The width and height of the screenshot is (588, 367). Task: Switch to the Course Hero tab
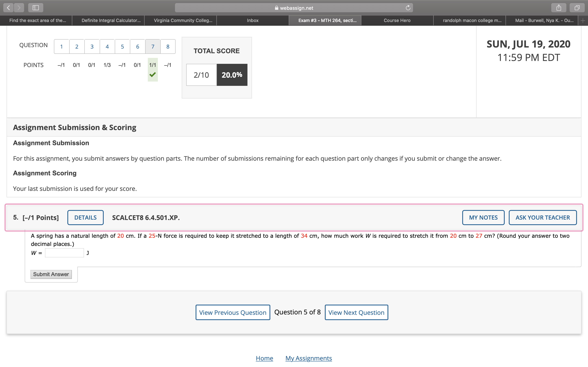click(397, 21)
